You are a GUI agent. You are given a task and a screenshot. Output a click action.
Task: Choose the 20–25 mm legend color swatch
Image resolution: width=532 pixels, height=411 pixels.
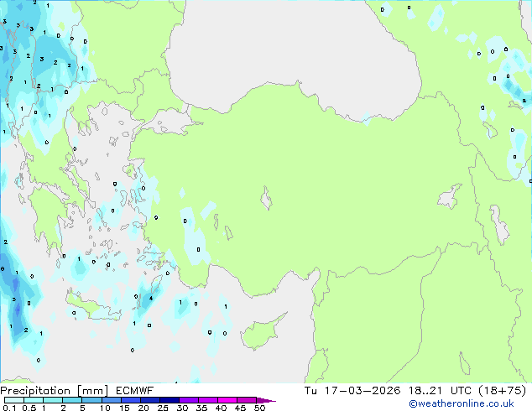149,400
